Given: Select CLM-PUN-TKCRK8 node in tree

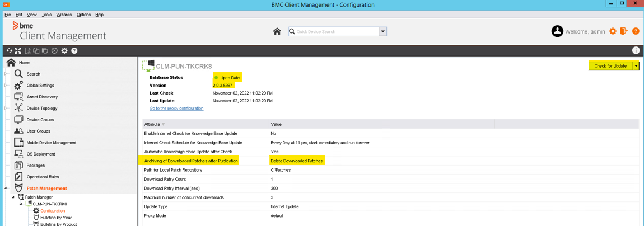Looking at the screenshot, I should click(x=50, y=204).
